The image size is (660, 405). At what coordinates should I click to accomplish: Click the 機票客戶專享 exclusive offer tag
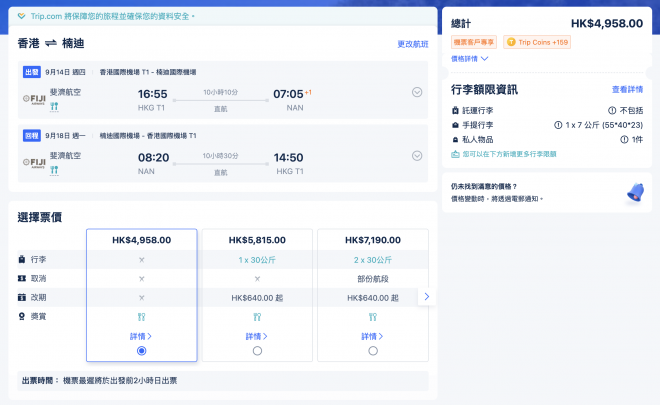tap(474, 42)
